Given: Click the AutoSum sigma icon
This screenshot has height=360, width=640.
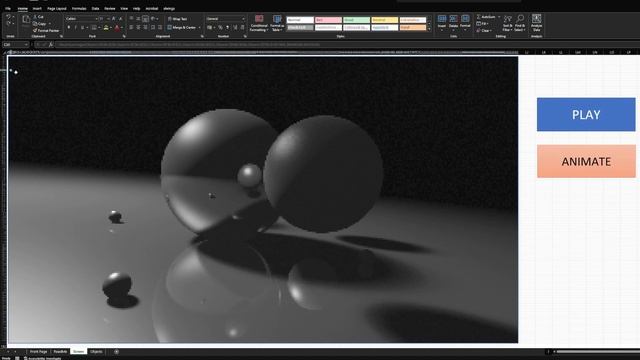Looking at the screenshot, I should [x=479, y=17].
